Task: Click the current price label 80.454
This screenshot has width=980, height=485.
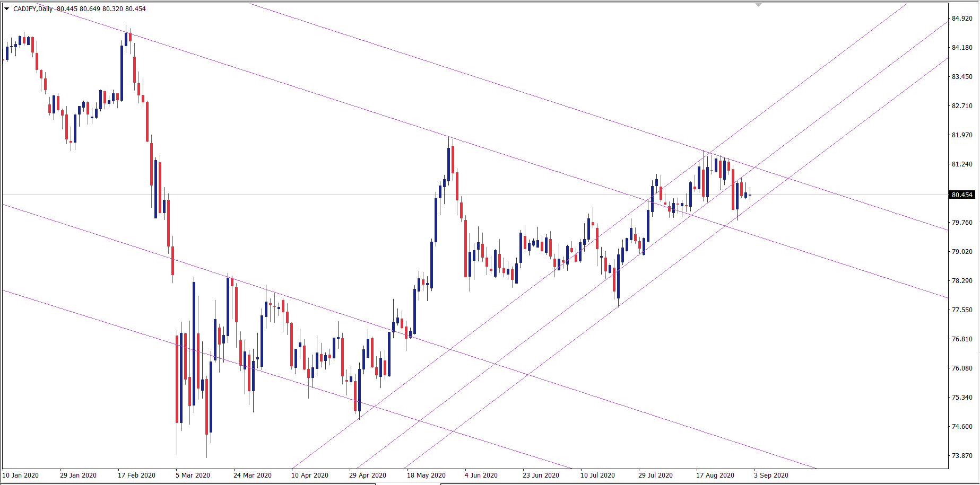Action: (x=962, y=195)
